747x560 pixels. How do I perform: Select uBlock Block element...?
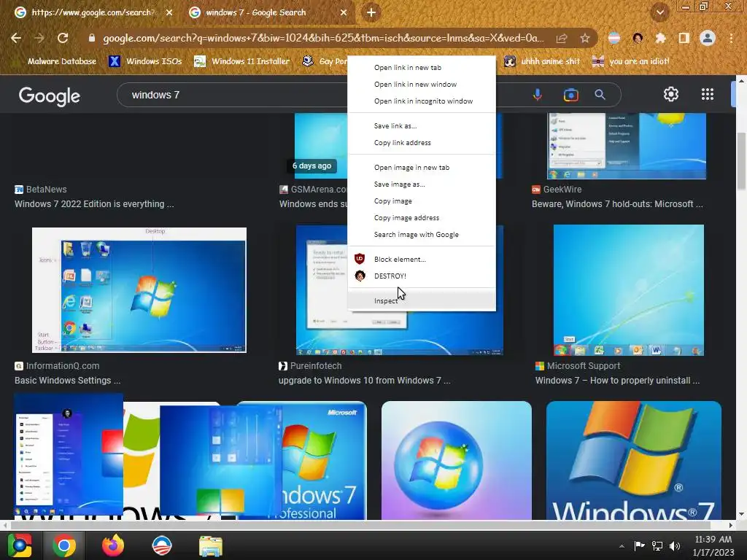422,259
